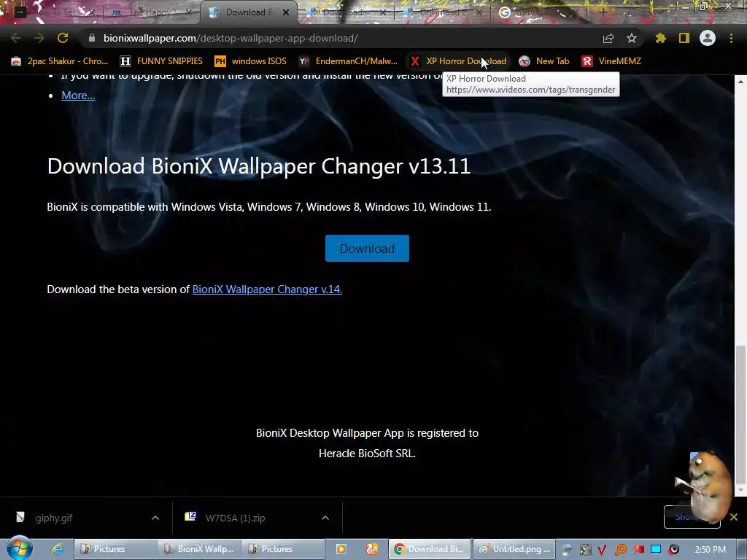
Task: Click the Download BioniX Wallpaper Changer v13.11 heading
Action: (259, 166)
